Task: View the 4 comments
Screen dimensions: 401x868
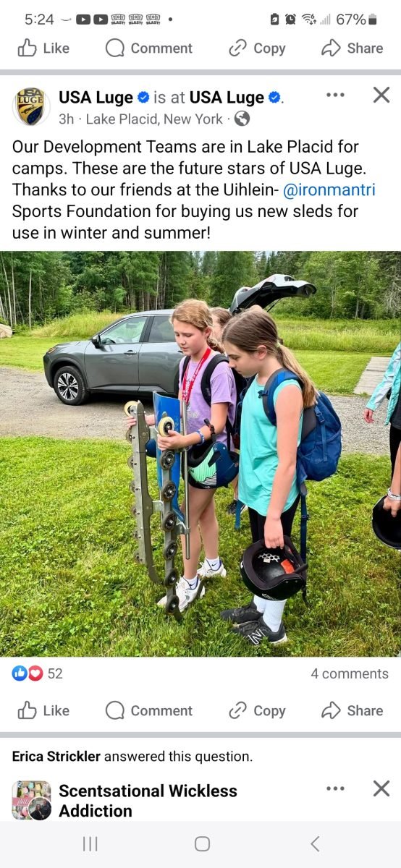Action: (x=350, y=673)
